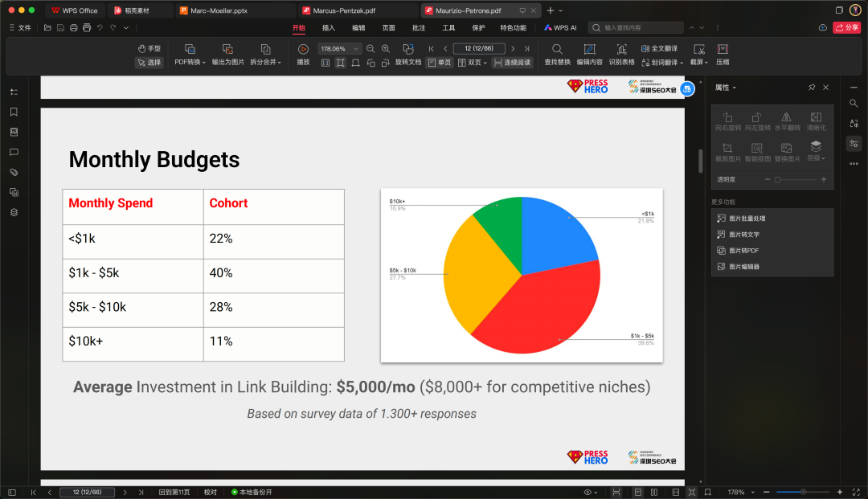Open the 双页 view dropdown
Viewport: 868px width, 499px height.
pyautogui.click(x=473, y=63)
